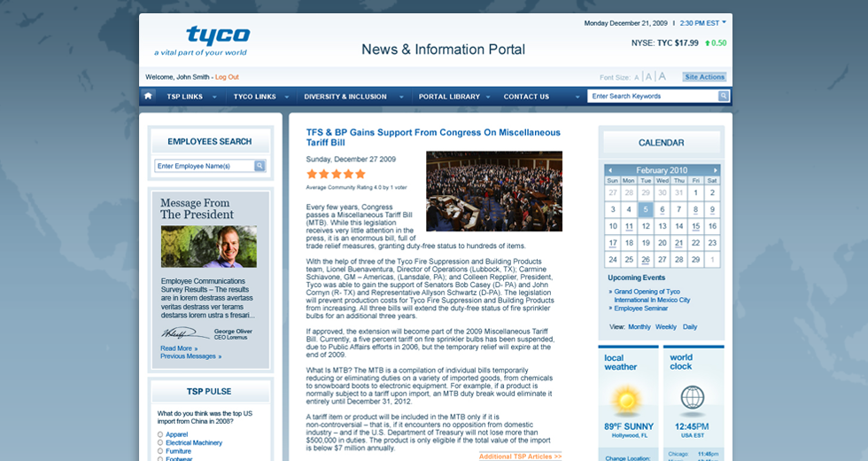Open the Congress article photo

click(494, 191)
